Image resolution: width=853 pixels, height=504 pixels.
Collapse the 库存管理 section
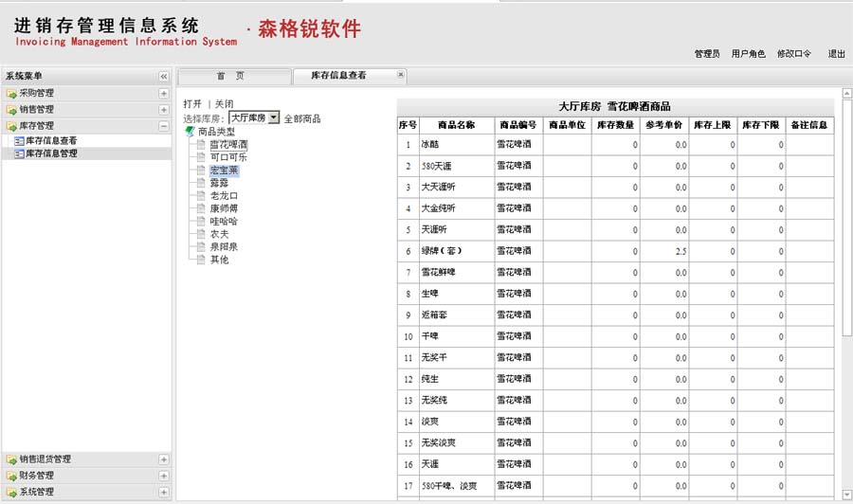tap(163, 126)
